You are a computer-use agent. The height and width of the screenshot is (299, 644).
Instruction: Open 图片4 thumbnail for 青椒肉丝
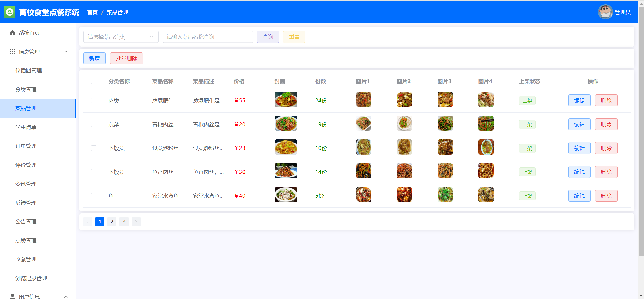tap(486, 123)
